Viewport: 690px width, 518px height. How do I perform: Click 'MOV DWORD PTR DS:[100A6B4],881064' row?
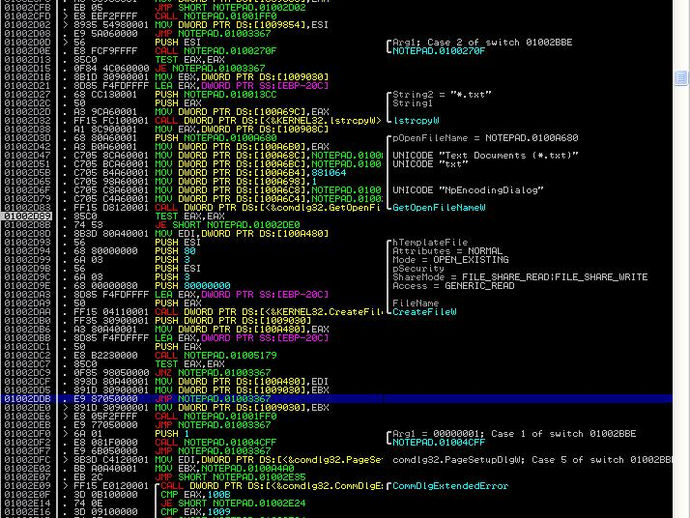[250, 173]
